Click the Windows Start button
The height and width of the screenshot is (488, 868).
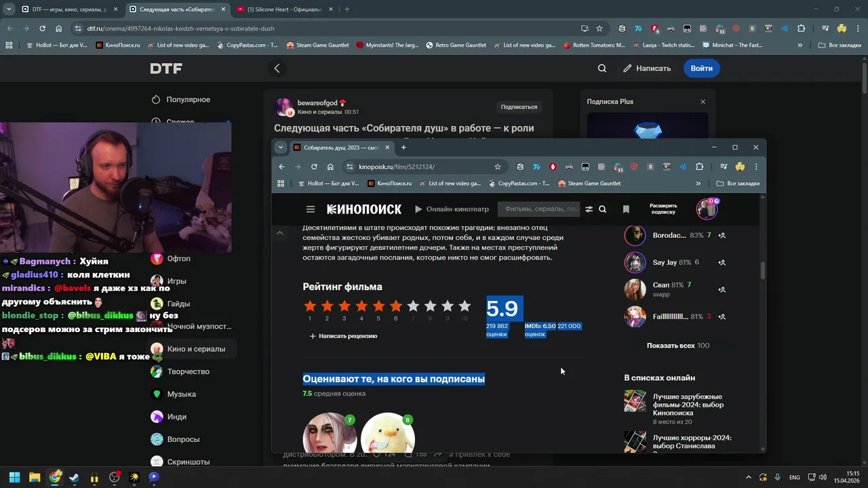14,477
